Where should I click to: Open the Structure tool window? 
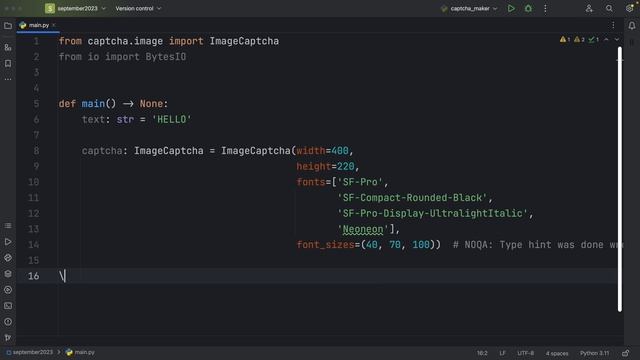tap(8, 226)
